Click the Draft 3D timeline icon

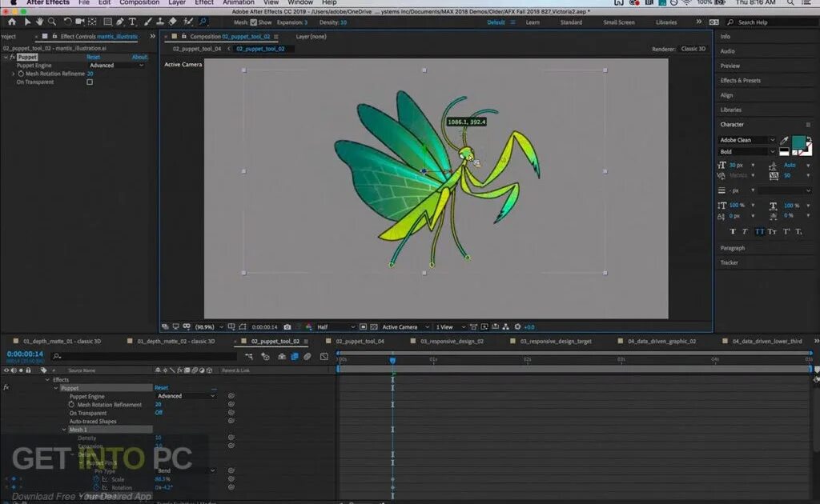pos(265,356)
